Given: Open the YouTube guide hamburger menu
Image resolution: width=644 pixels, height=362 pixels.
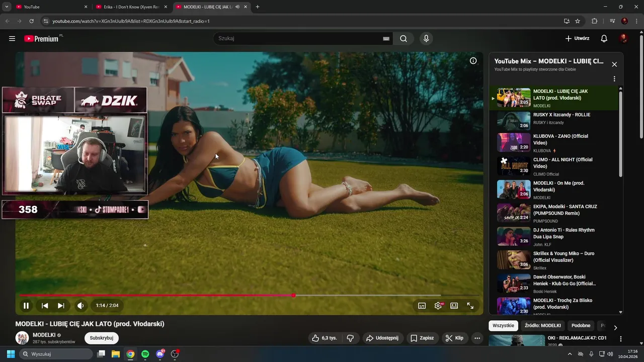Looking at the screenshot, I should 12,39.
